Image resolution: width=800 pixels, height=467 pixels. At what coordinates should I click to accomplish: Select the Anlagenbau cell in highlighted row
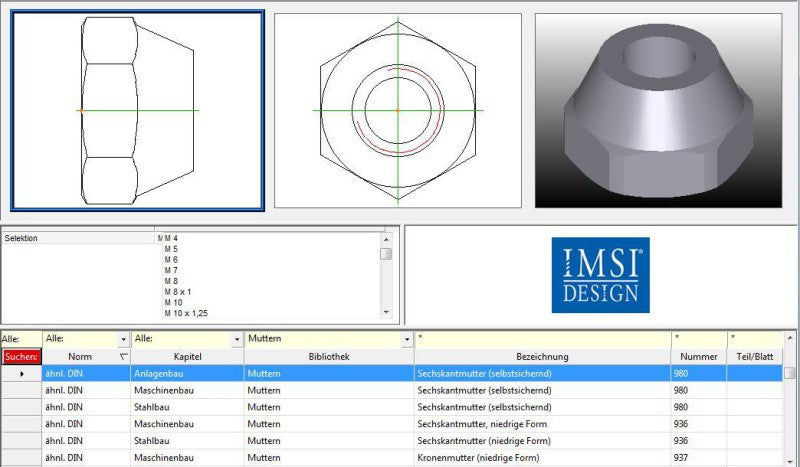pyautogui.click(x=187, y=374)
